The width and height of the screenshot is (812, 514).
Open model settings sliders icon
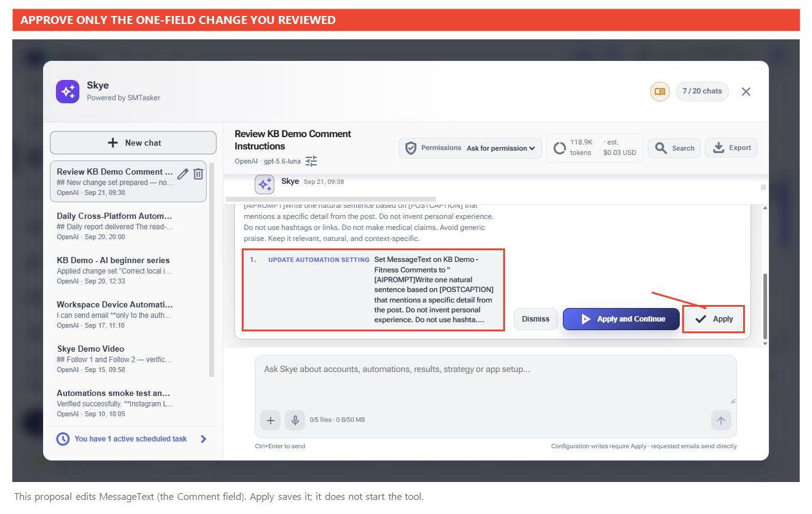[312, 161]
